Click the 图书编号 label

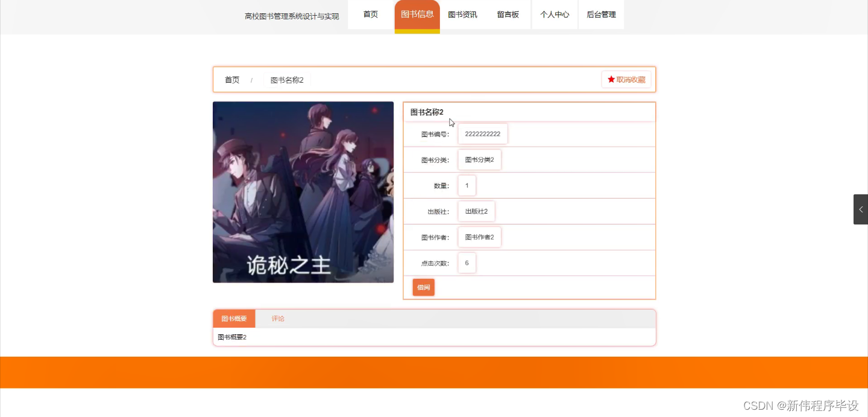click(x=435, y=135)
